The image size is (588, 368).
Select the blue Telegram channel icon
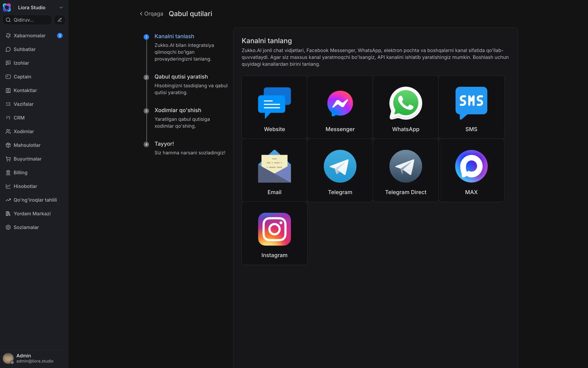[340, 166]
